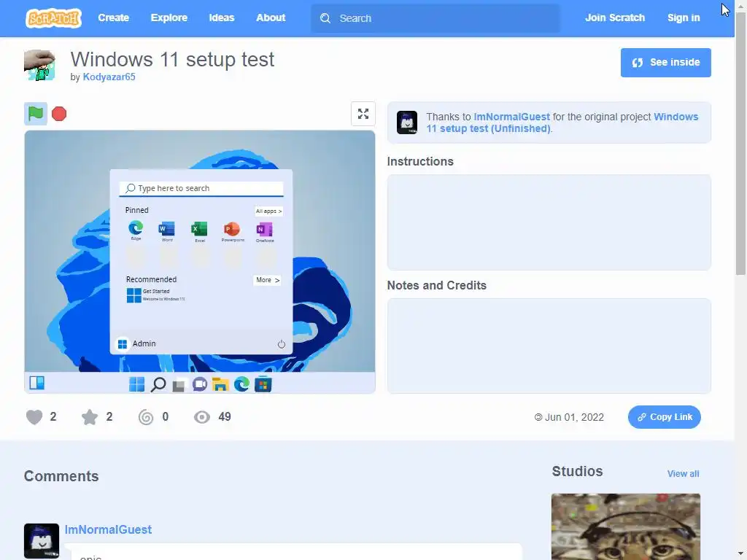This screenshot has width=747, height=560.
Task: Click the Comments heading
Action: tap(61, 476)
